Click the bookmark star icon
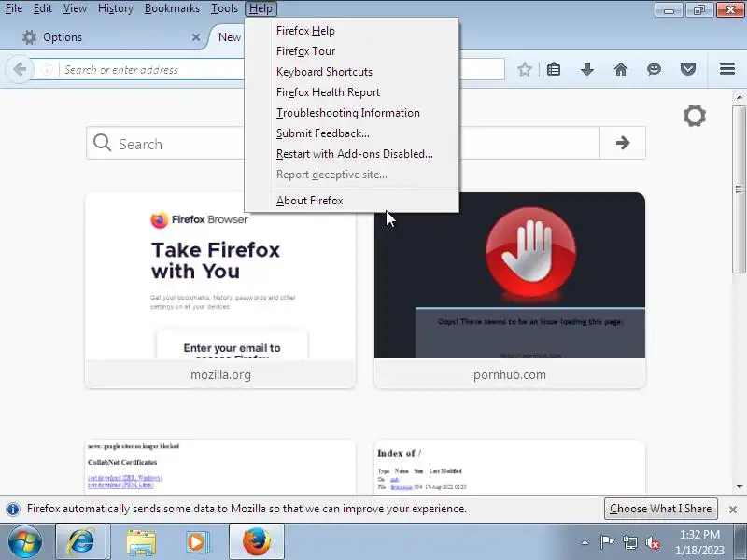 (524, 69)
